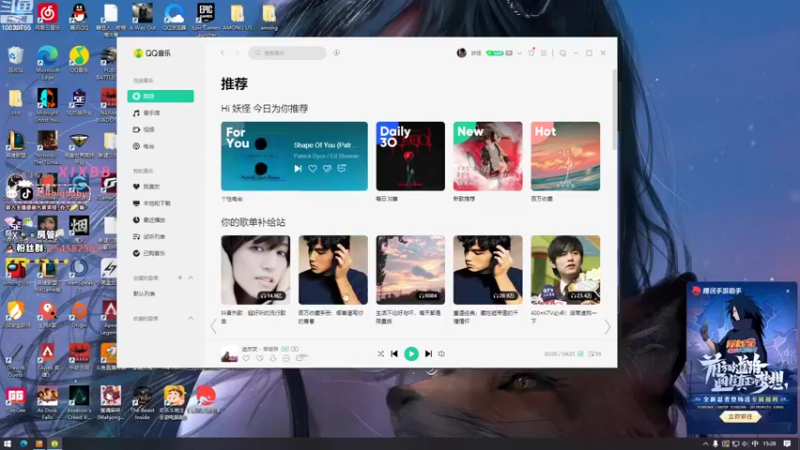Open the A Way Out desktop shortcut
The image size is (800, 450).
(x=142, y=17)
